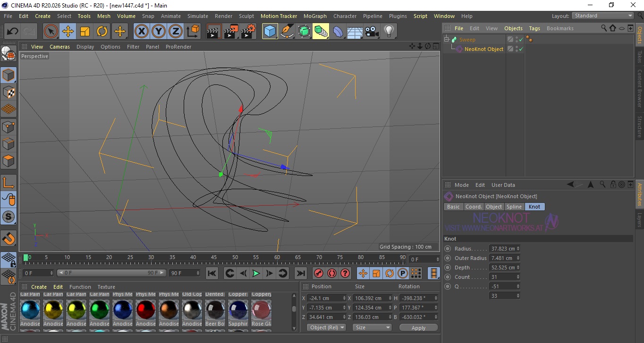644x343 pixels.
Task: Select the Rose Glass material thumbnail
Action: 261,310
